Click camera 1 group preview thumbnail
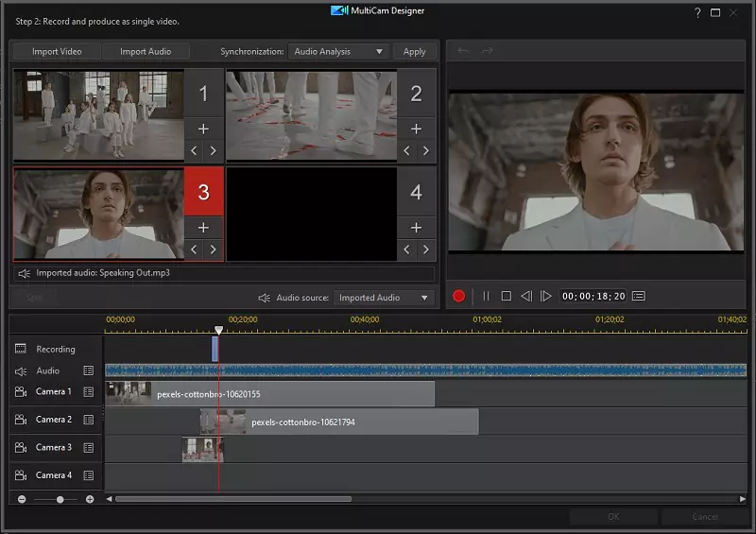 (99, 114)
